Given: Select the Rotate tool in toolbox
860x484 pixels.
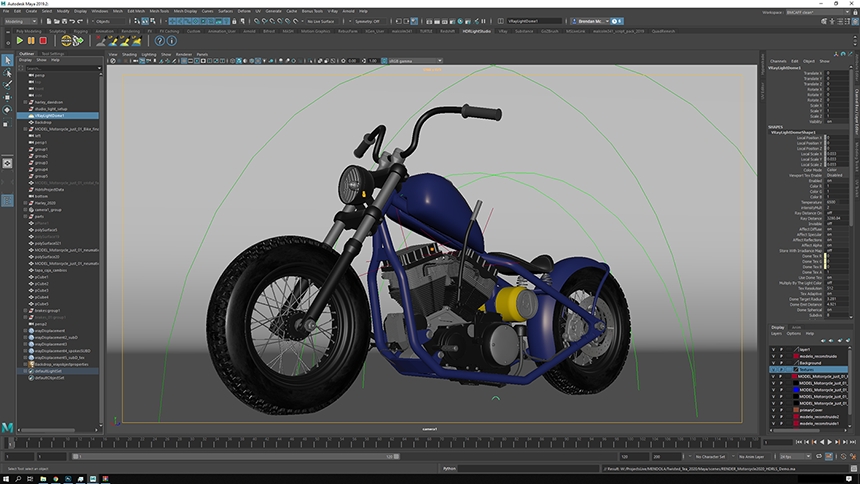Looking at the screenshot, I should point(7,110).
